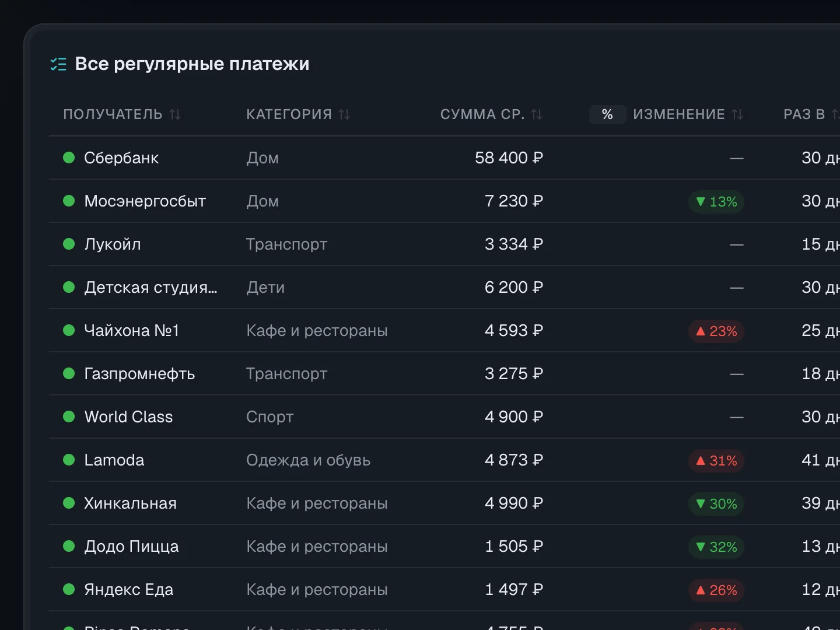Viewport: 840px width, 630px height.
Task: Click green status dot for Мосэнергосбыт
Action: click(x=69, y=201)
